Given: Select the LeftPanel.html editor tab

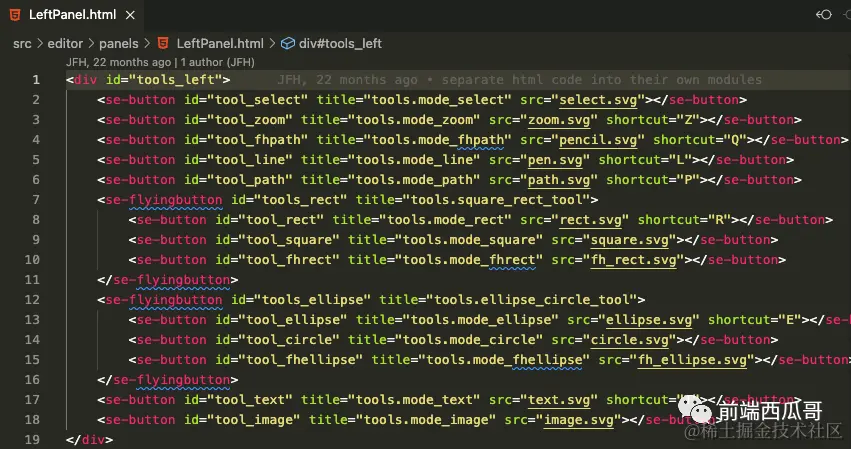Looking at the screenshot, I should 72,15.
